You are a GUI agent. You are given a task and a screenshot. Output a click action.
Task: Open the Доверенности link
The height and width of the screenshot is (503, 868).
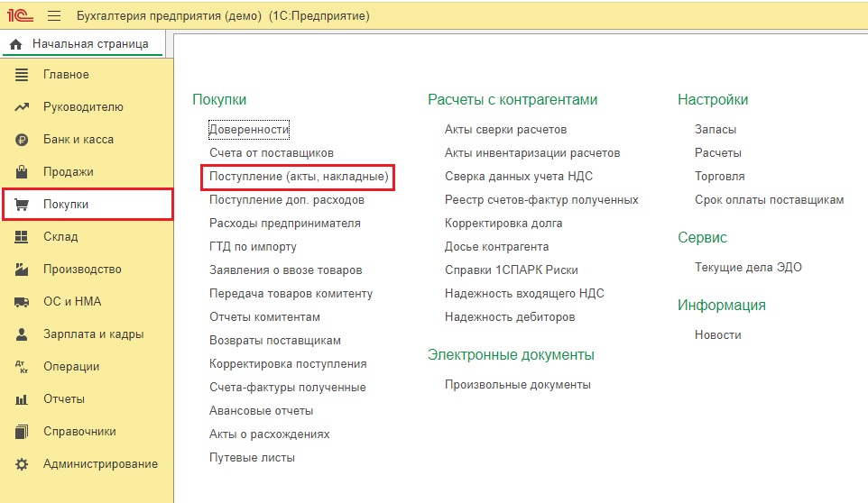click(249, 129)
